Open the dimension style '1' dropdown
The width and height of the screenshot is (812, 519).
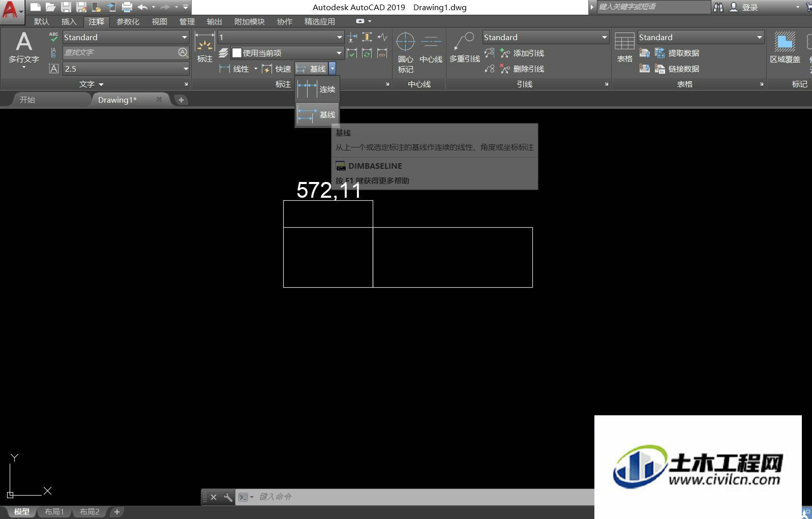pyautogui.click(x=340, y=37)
